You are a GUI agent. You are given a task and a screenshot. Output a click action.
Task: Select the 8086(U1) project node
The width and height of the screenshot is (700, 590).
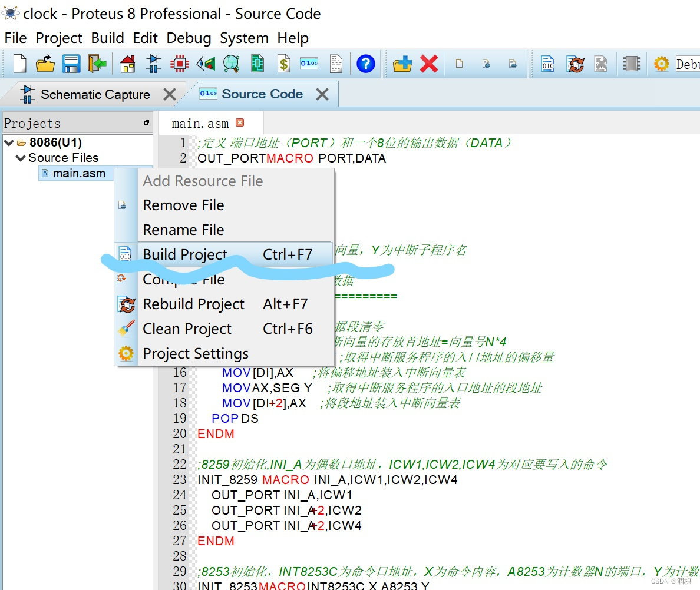click(55, 142)
